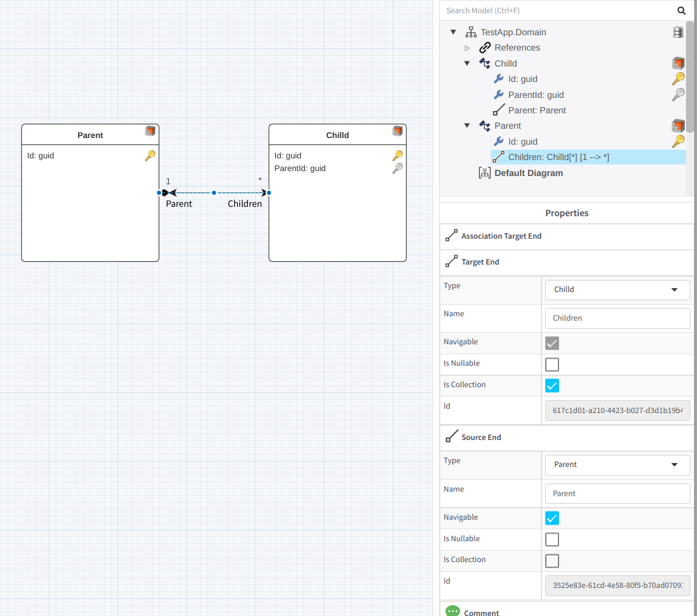Click the Default Diagram icon
This screenshot has height=616, width=697.
484,173
